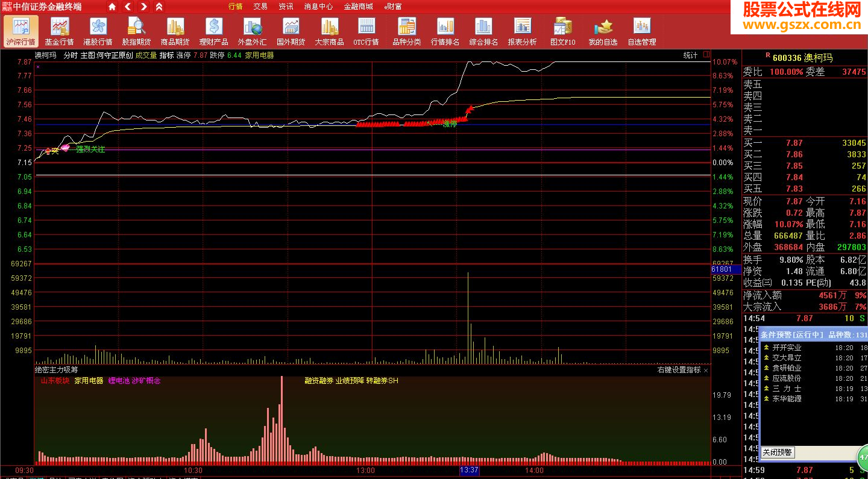Screen dimensions: 868x479
Task: Open 行情排名 ranking icon
Action: [445, 31]
